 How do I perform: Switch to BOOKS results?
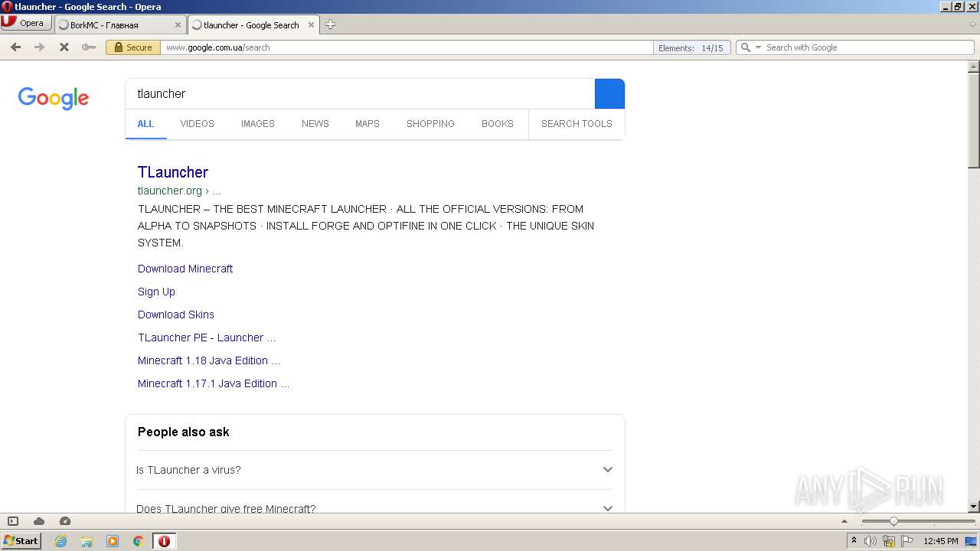pos(497,123)
